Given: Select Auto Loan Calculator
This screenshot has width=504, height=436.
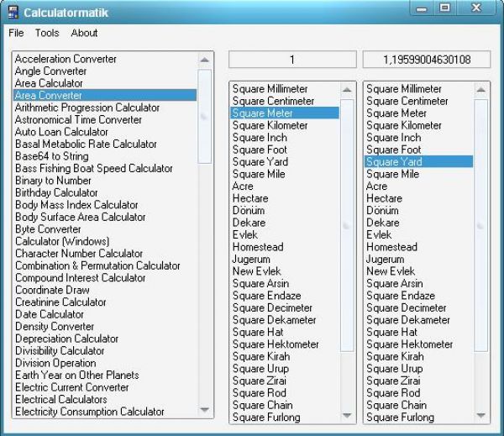Looking at the screenshot, I should click(x=105, y=132).
